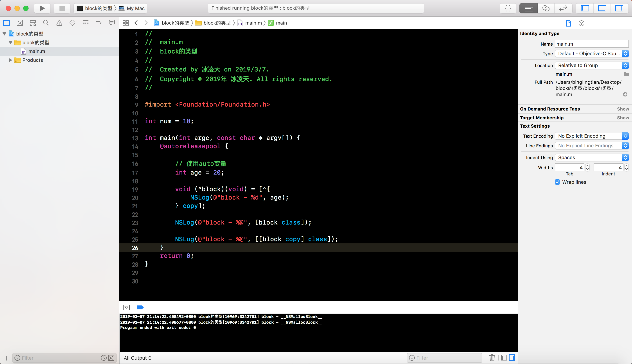
Task: Click the Name field containing main.m
Action: (x=591, y=44)
